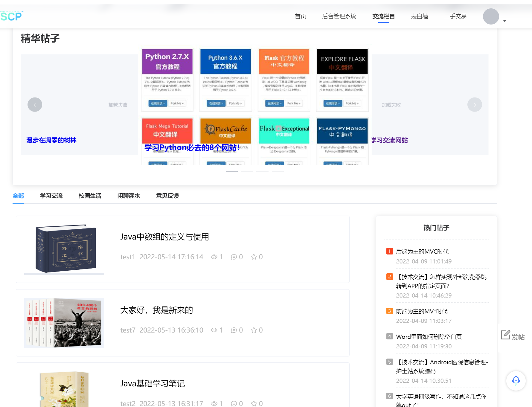Viewport: 532px width, 407px height.
Task: Select first carousel indicator bar
Action: (x=232, y=171)
